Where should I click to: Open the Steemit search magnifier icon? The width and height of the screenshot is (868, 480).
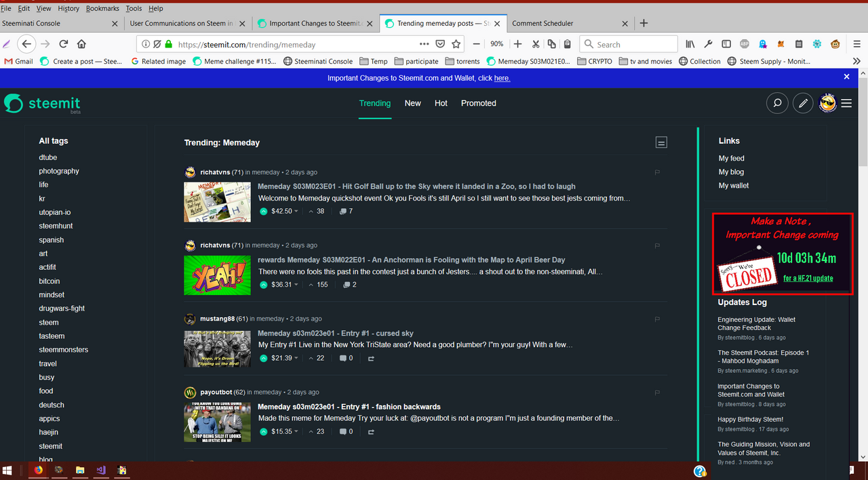pos(777,104)
